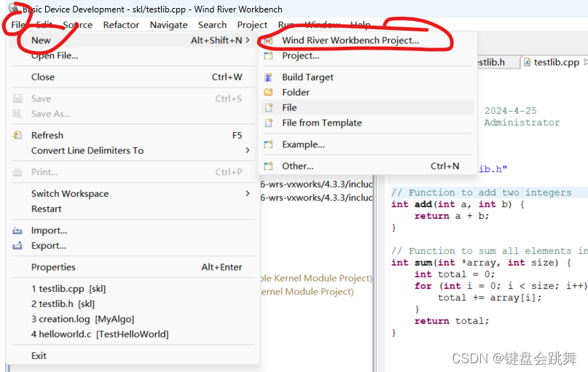Click the Save menu entry
The height and width of the screenshot is (372, 588).
tap(41, 98)
